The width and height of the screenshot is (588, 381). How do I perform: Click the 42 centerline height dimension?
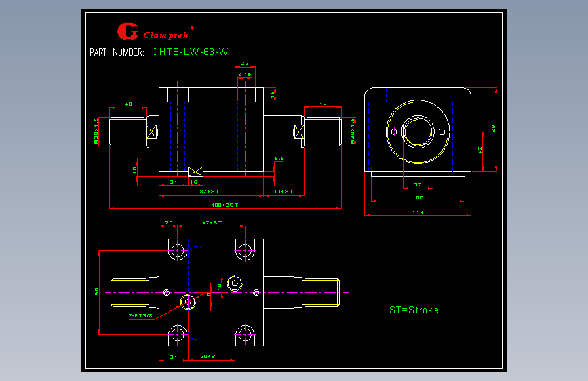click(480, 150)
